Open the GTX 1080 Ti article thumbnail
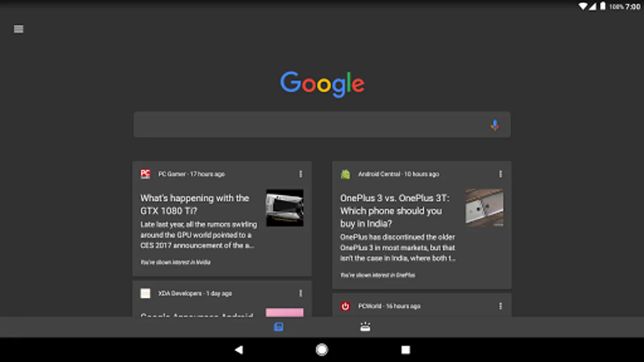This screenshot has height=362, width=644. 285,208
